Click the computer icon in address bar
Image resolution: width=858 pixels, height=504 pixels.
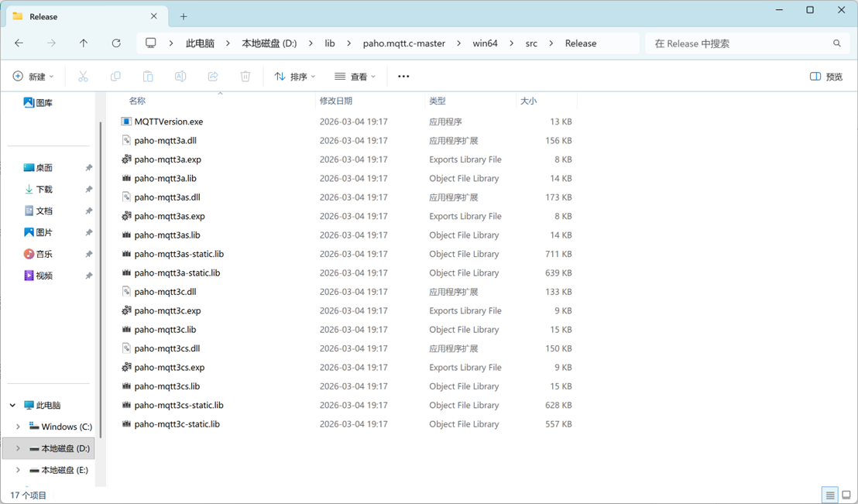pos(150,43)
